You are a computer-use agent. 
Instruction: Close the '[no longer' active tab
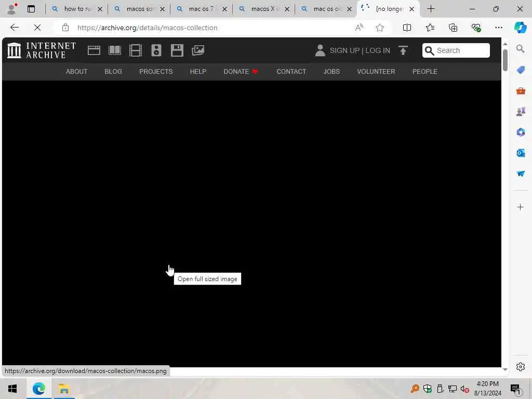pos(411,9)
